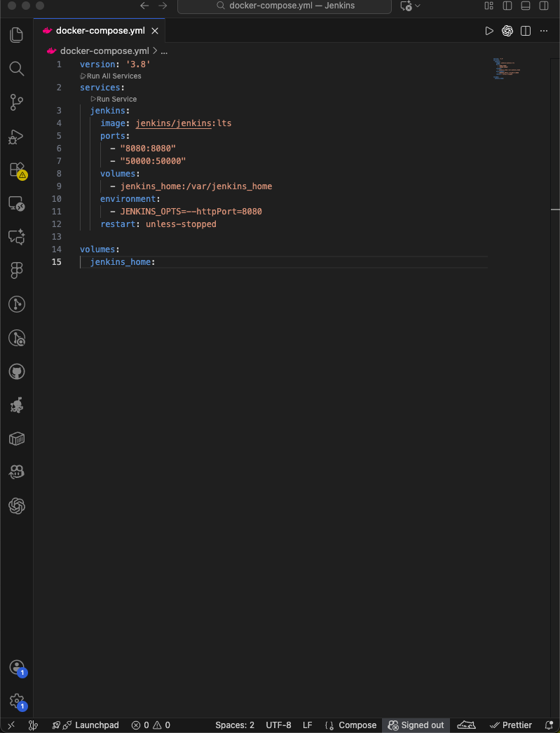This screenshot has width=560, height=733.
Task: Click the ChatGPT icon in editor toolbar
Action: coord(507,31)
